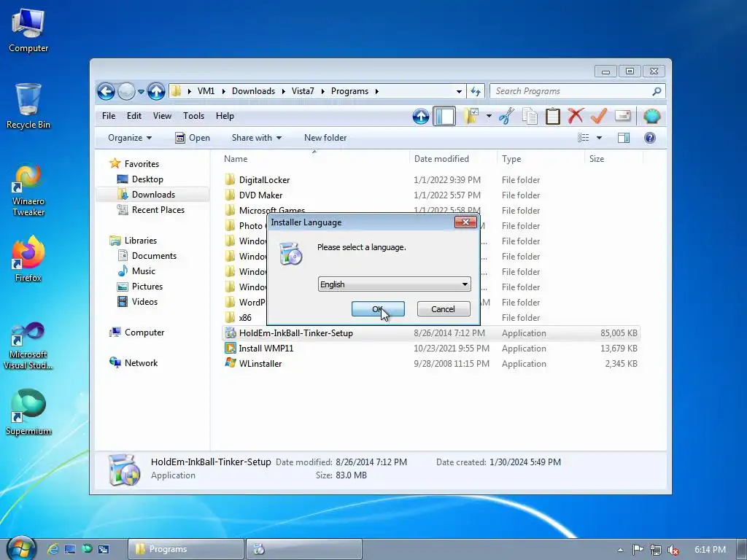The image size is (747, 560).
Task: Select the DigitalLocker folder
Action: tap(264, 180)
